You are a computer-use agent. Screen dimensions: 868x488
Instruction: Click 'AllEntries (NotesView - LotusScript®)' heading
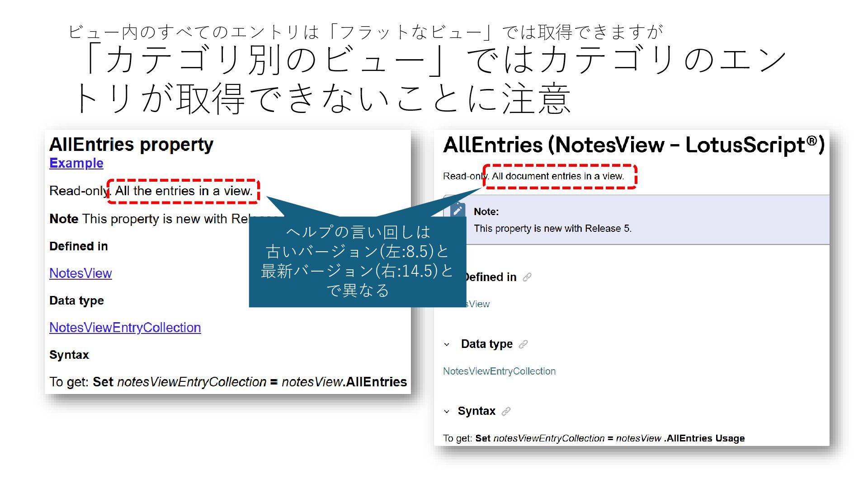[634, 145]
